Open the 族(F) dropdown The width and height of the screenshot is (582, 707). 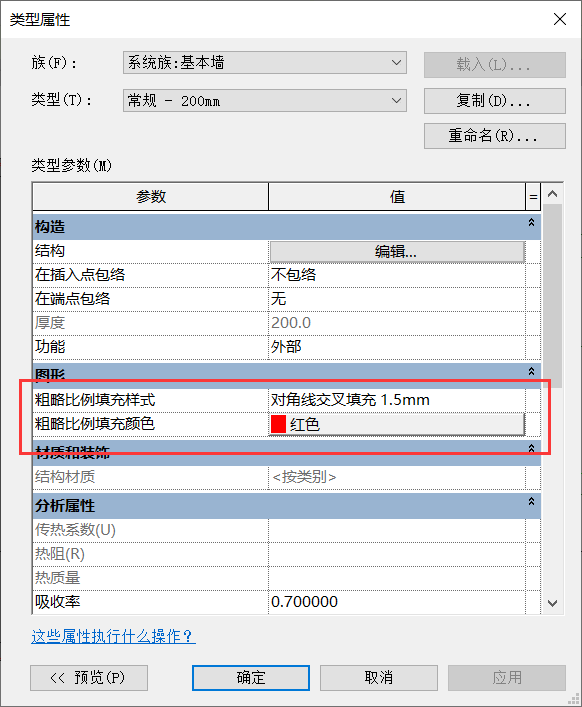pos(265,63)
